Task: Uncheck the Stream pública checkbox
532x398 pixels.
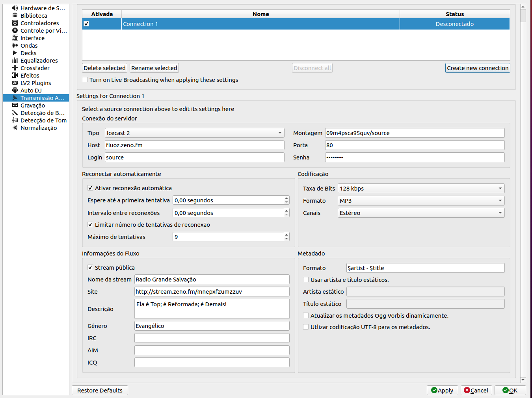Action: coord(90,267)
